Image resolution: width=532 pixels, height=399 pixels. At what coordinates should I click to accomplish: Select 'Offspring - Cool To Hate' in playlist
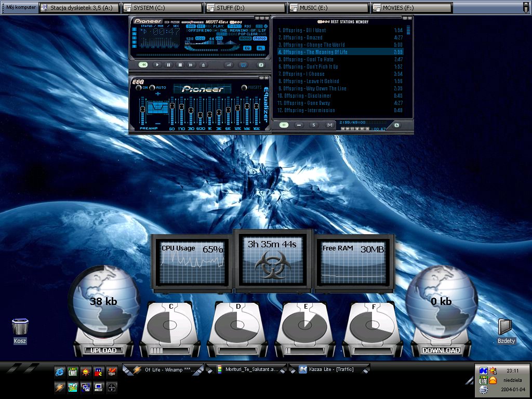point(340,59)
